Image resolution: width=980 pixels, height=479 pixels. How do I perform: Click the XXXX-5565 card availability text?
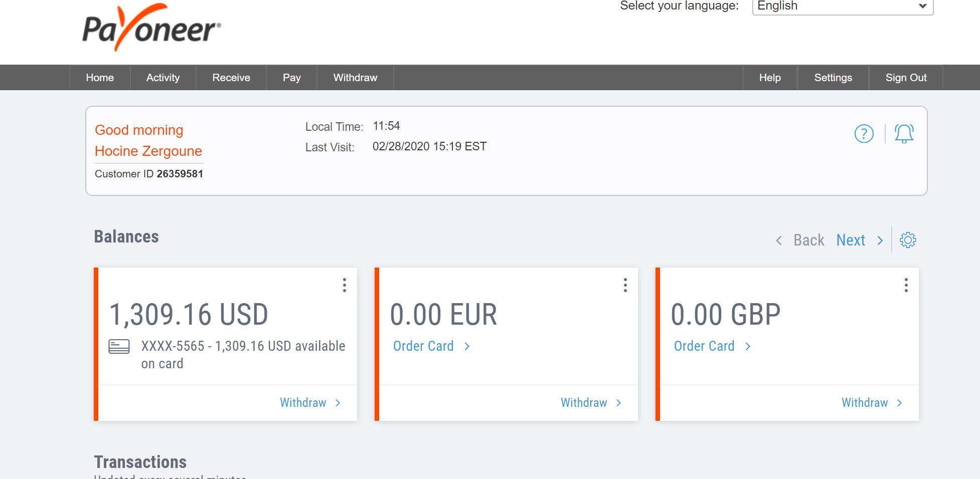[x=243, y=355]
